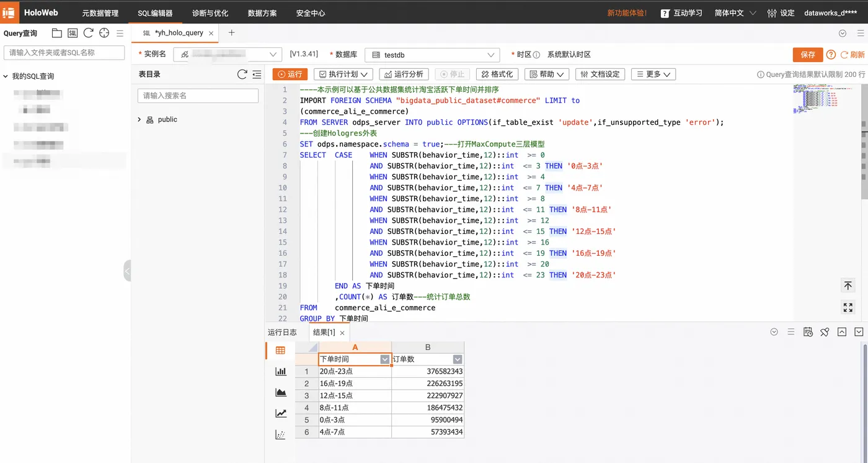Locate the current query with target icon

pyautogui.click(x=104, y=33)
